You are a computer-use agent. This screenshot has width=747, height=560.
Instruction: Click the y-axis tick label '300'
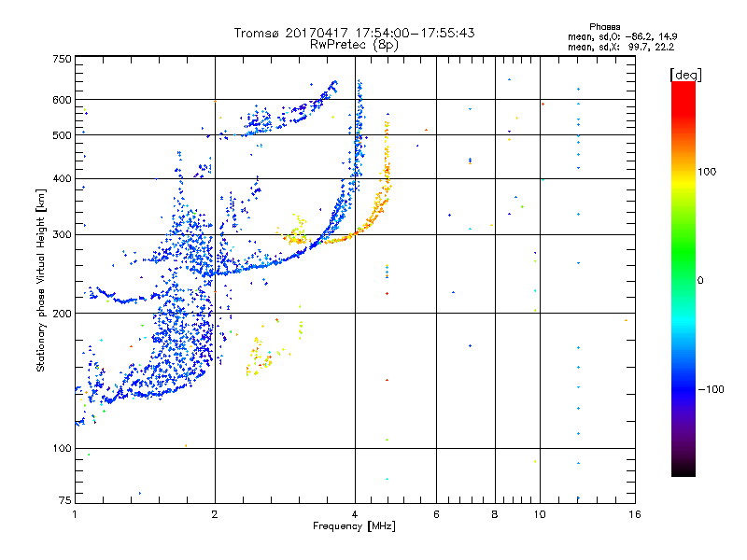coord(62,235)
